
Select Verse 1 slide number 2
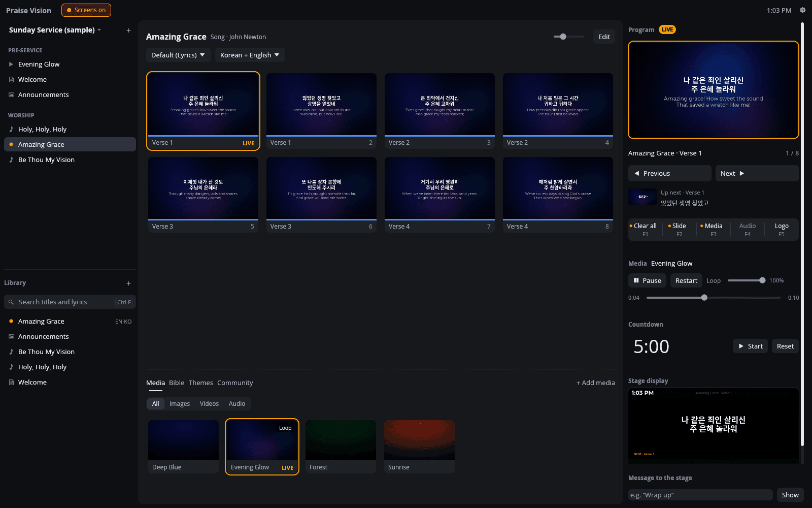click(321, 111)
